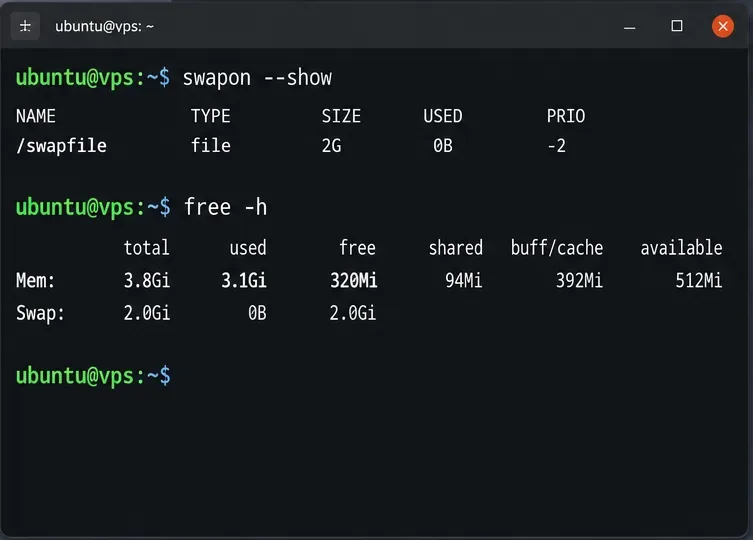The width and height of the screenshot is (753, 540).
Task: Select the '0B' Swap used value
Action: [257, 313]
